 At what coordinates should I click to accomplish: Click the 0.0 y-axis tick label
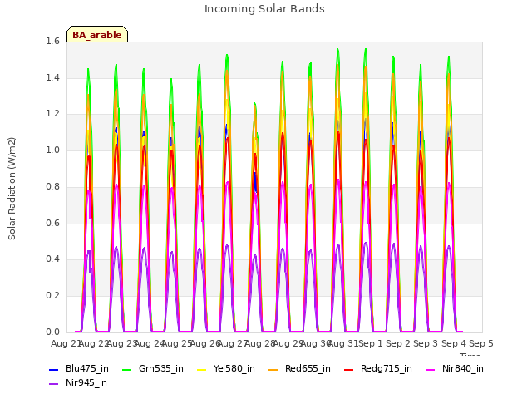[x=52, y=332]
